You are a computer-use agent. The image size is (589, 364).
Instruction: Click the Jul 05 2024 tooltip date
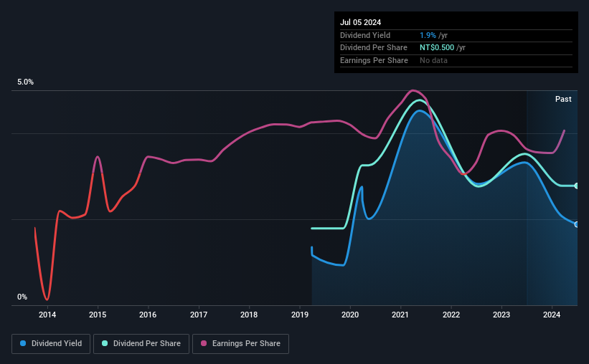coord(360,22)
